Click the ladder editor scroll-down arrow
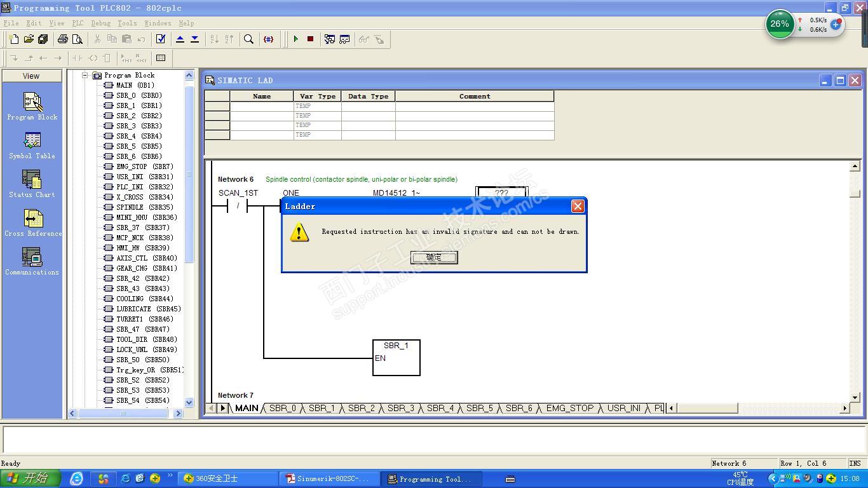This screenshot has width=868, height=488. click(x=855, y=397)
